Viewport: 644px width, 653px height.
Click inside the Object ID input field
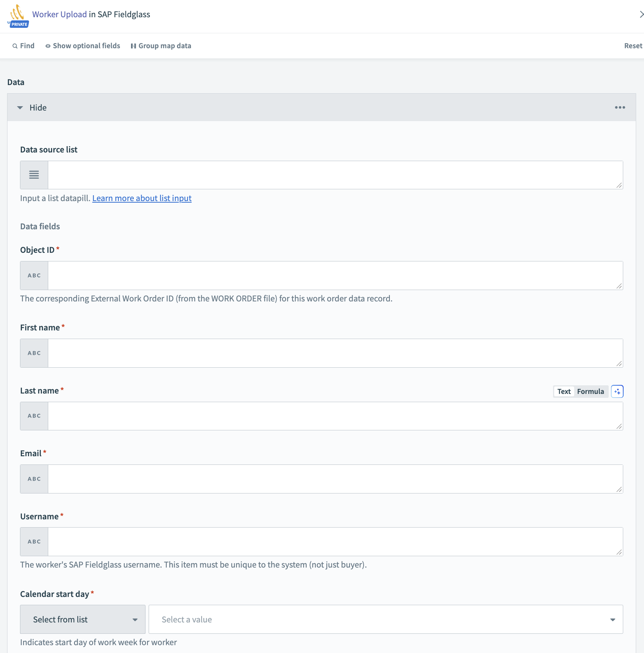[333, 275]
